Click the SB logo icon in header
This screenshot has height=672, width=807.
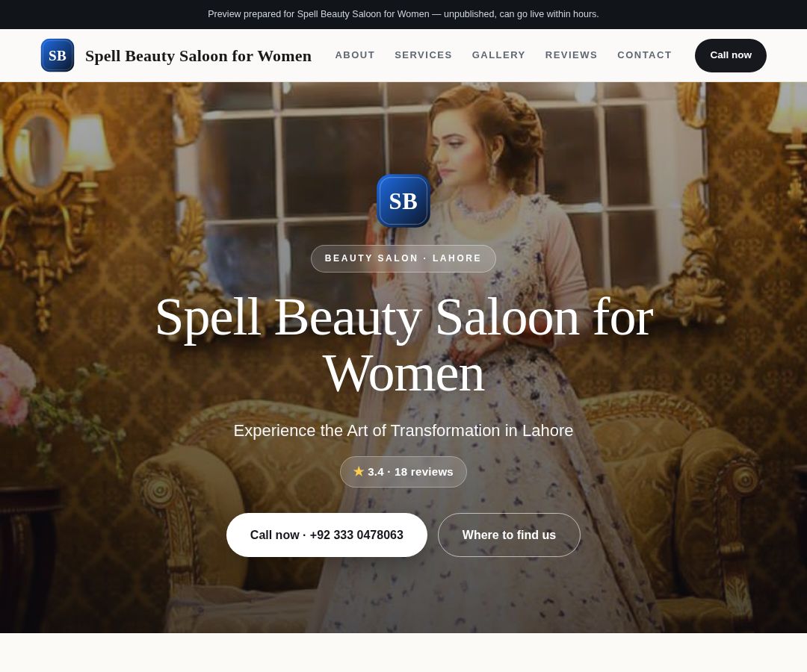tap(58, 55)
